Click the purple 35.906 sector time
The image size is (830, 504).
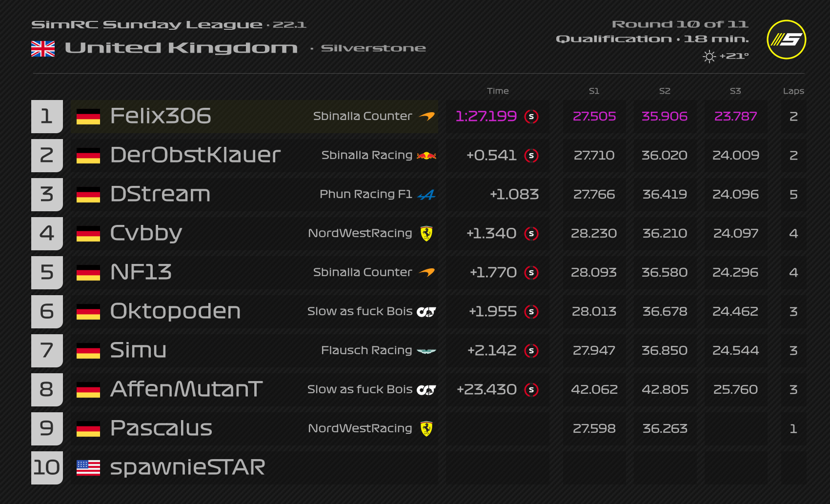[x=665, y=116]
